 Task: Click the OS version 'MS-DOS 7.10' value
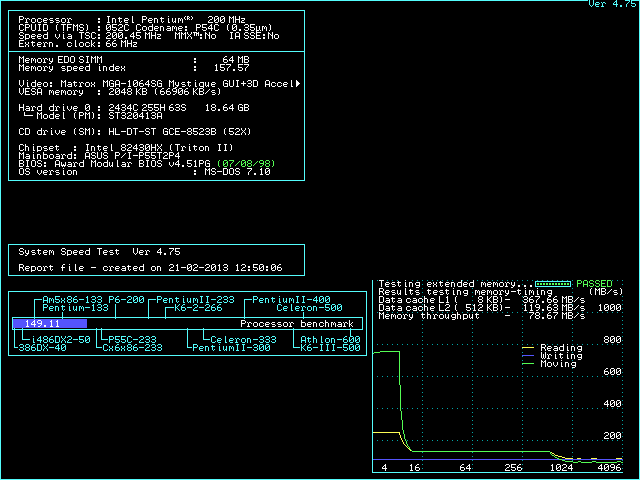[237, 172]
